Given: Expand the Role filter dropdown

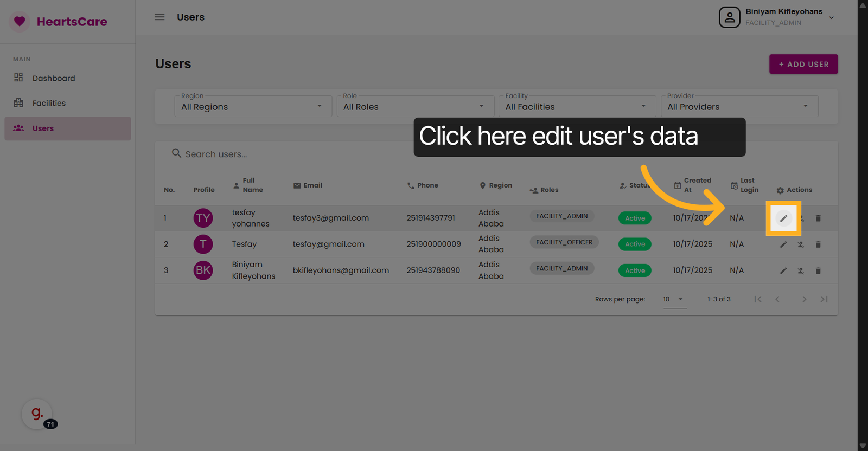Looking at the screenshot, I should (414, 106).
